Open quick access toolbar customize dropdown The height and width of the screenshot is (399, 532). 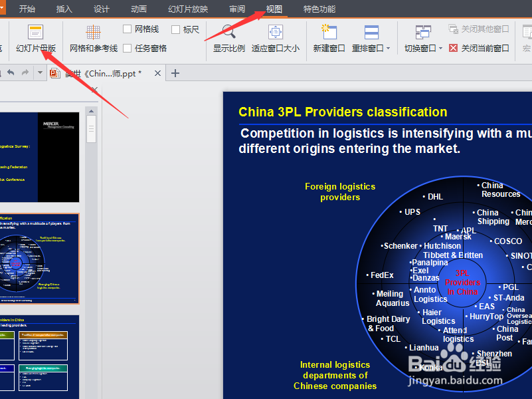click(40, 72)
